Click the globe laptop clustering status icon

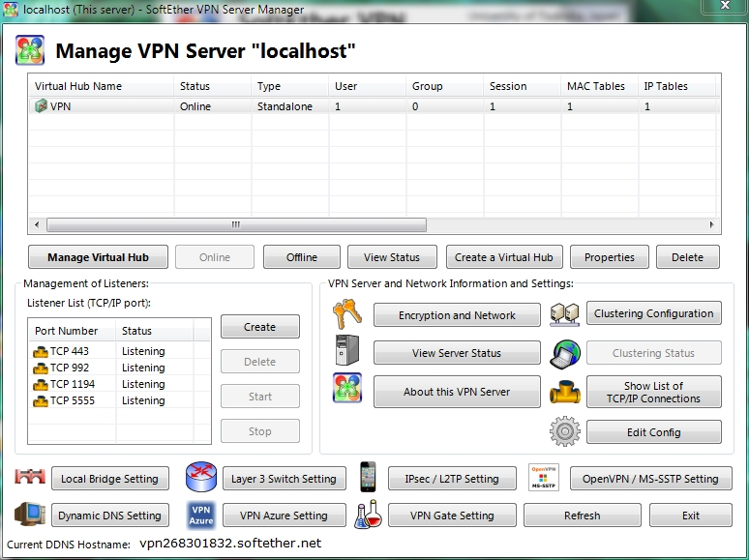pos(564,354)
